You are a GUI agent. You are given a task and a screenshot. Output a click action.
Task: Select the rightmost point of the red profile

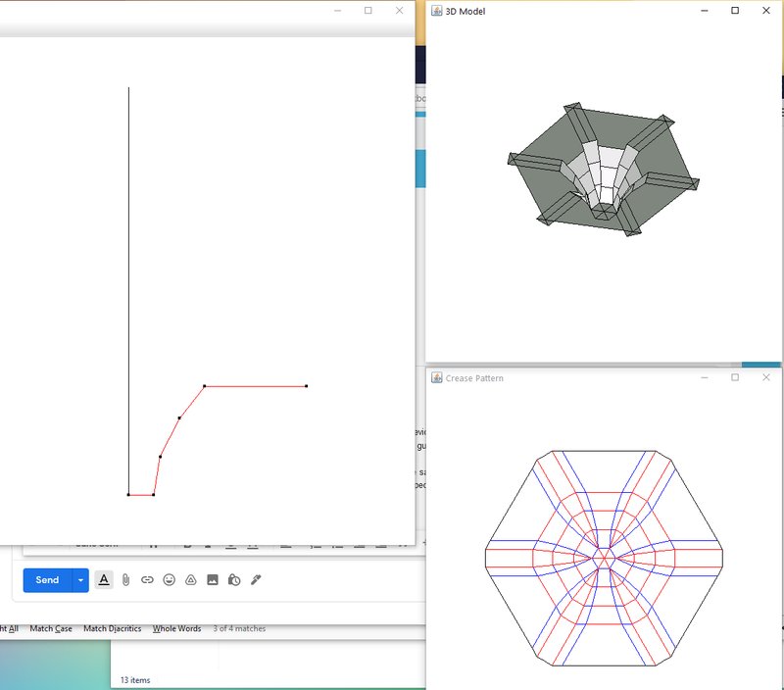(307, 386)
